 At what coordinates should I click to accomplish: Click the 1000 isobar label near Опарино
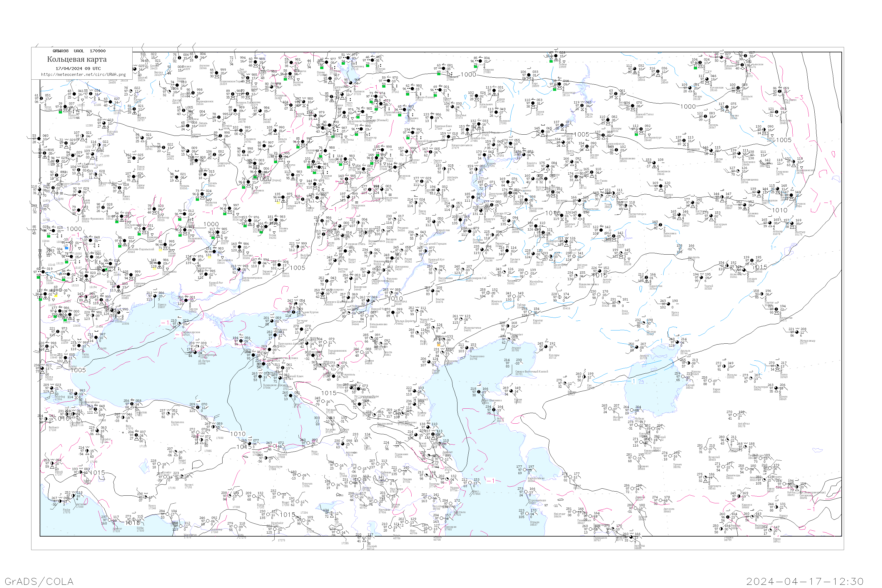[x=468, y=75]
